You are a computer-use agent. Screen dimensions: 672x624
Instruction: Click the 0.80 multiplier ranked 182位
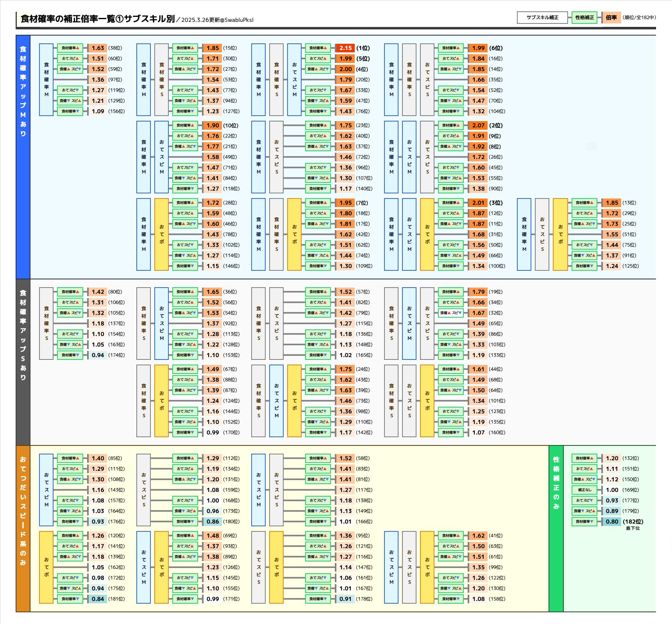pyautogui.click(x=612, y=522)
